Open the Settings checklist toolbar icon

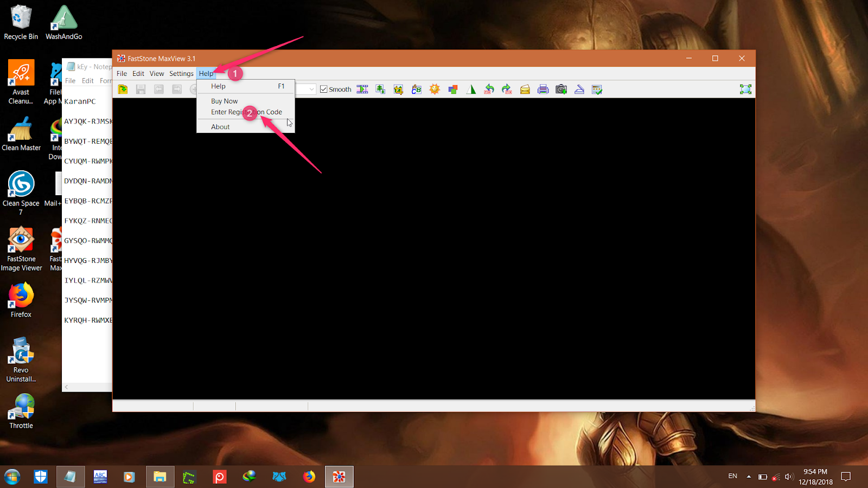(597, 89)
